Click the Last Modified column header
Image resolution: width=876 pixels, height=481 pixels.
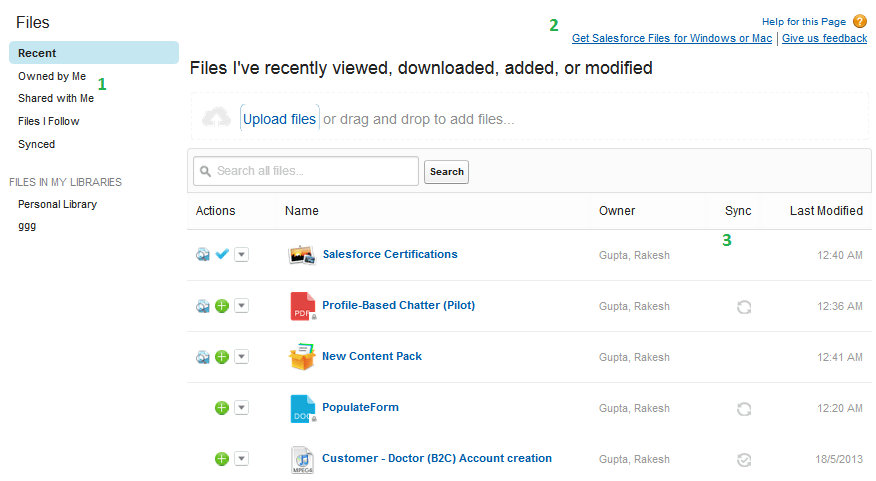coord(826,211)
